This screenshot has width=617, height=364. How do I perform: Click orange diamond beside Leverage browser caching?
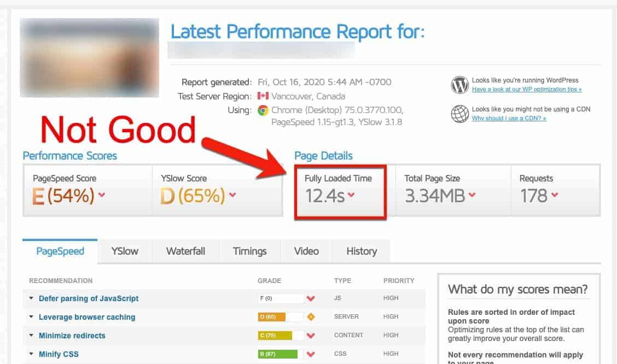tap(311, 317)
